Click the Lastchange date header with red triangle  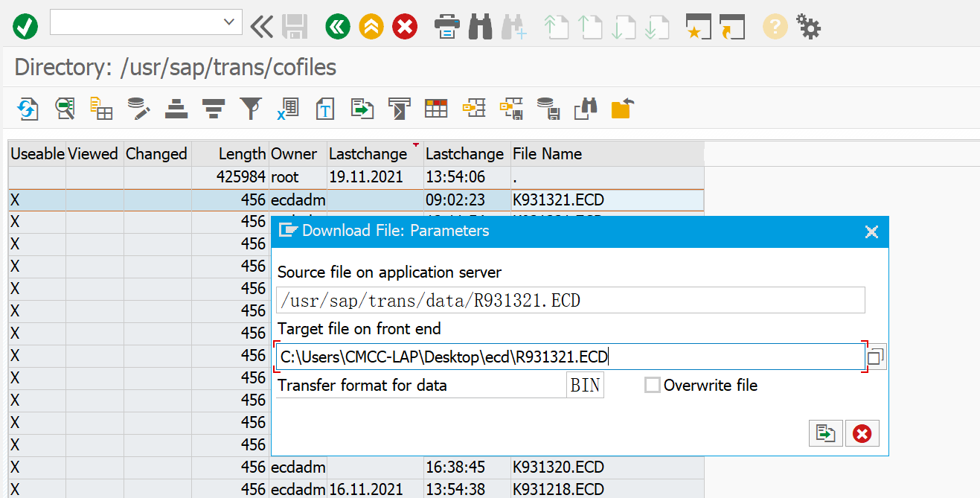pyautogui.click(x=375, y=154)
